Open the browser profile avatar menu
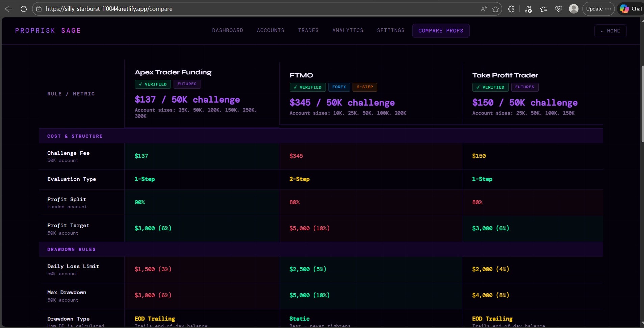 click(x=574, y=9)
